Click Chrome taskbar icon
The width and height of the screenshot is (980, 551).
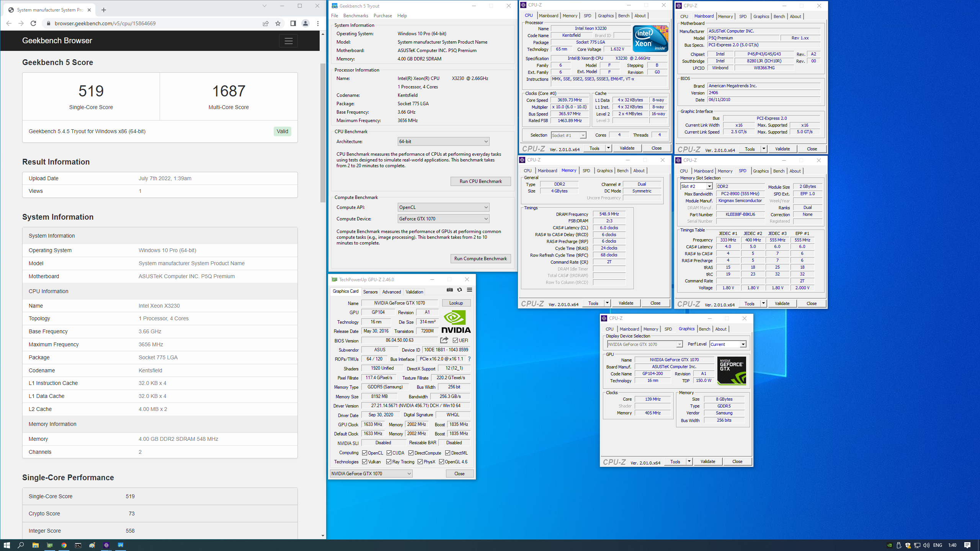[x=64, y=545]
